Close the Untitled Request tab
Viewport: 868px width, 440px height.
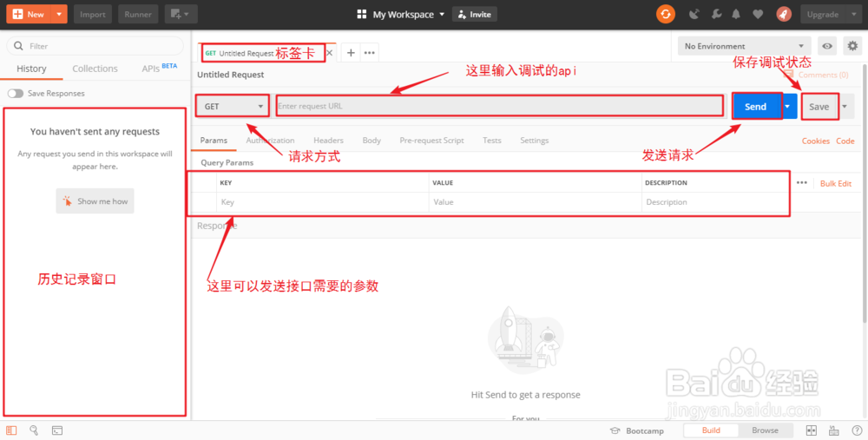[329, 53]
